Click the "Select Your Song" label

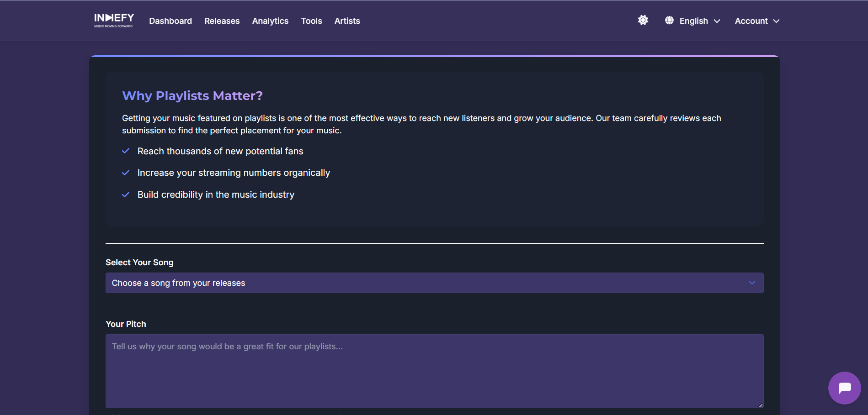click(x=139, y=263)
